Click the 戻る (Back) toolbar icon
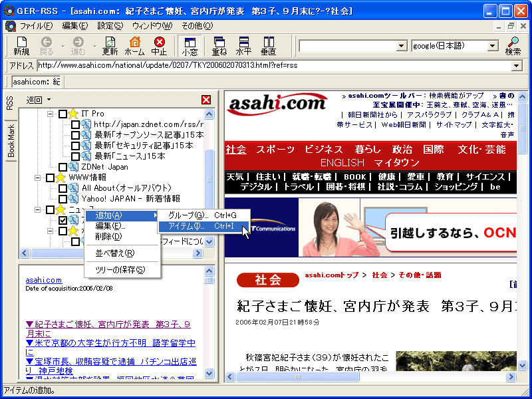The height and width of the screenshot is (399, 532). click(x=47, y=46)
